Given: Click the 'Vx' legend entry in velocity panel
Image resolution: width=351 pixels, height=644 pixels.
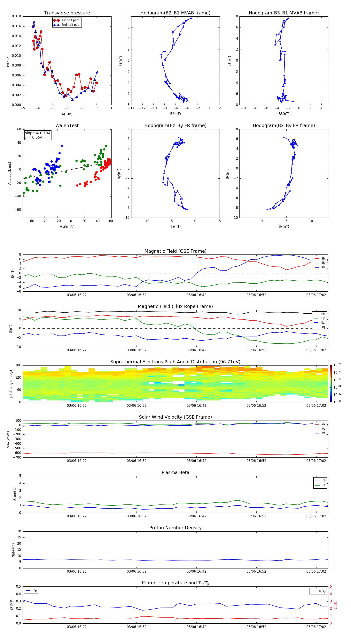Looking at the screenshot, I should 320,424.
